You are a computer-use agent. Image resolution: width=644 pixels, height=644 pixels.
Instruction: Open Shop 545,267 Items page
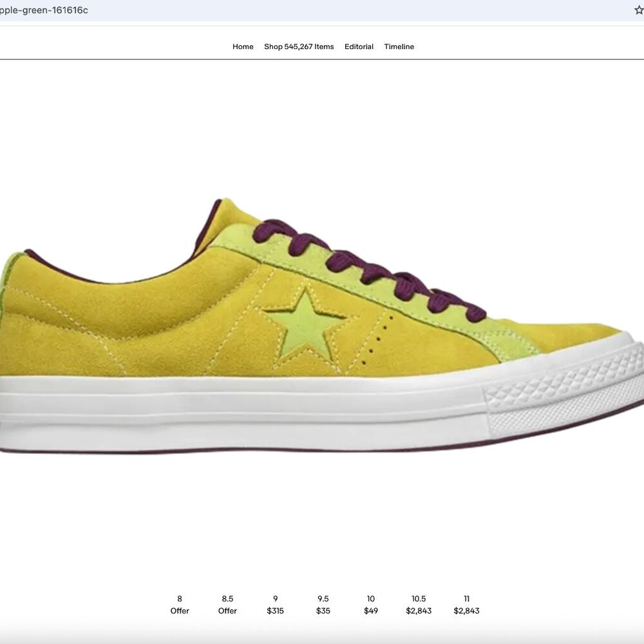click(299, 46)
